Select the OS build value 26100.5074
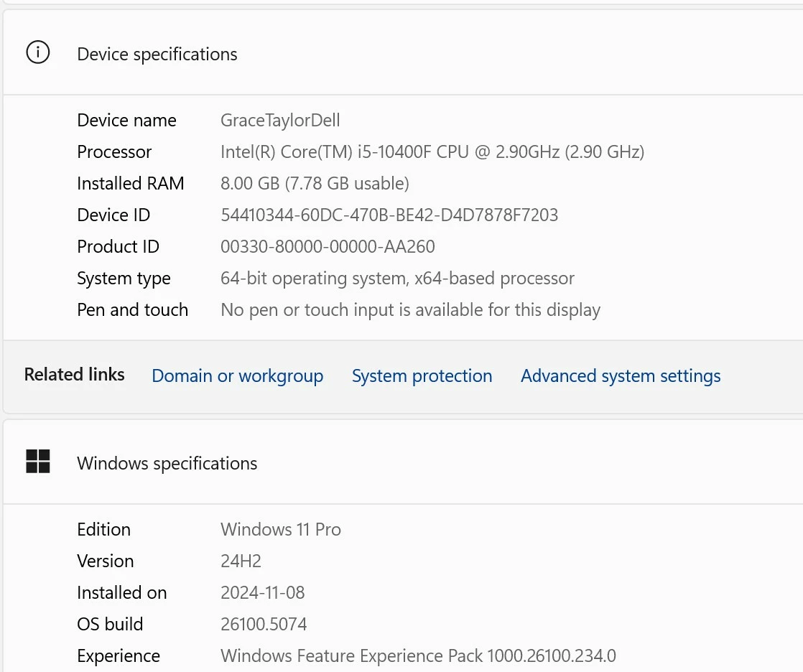The width and height of the screenshot is (803, 672). click(x=264, y=625)
